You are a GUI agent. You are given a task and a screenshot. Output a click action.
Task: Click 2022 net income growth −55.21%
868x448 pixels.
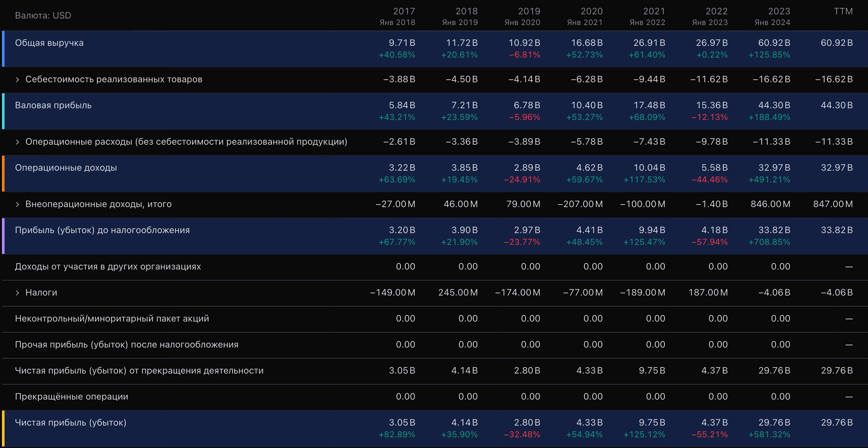click(x=709, y=435)
